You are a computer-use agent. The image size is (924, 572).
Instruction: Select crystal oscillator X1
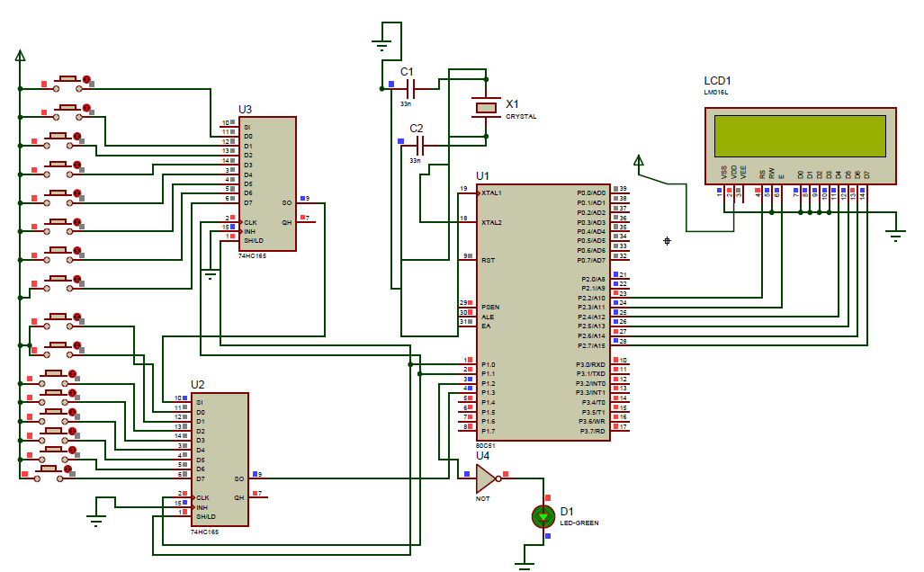pos(484,106)
